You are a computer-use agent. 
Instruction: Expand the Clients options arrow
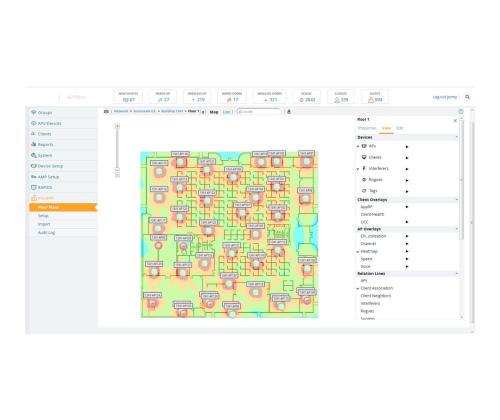[x=407, y=158]
